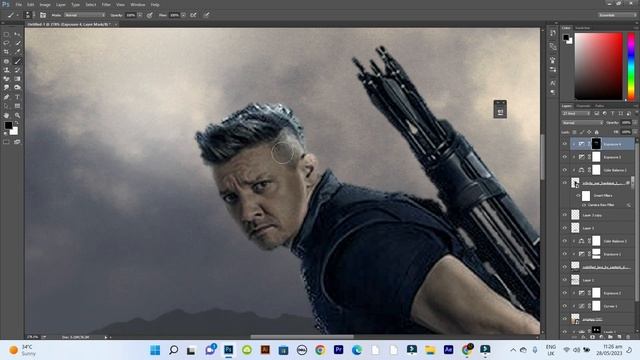Open Essentials workspace switcher dropdown
The image size is (640, 360).
click(x=617, y=15)
